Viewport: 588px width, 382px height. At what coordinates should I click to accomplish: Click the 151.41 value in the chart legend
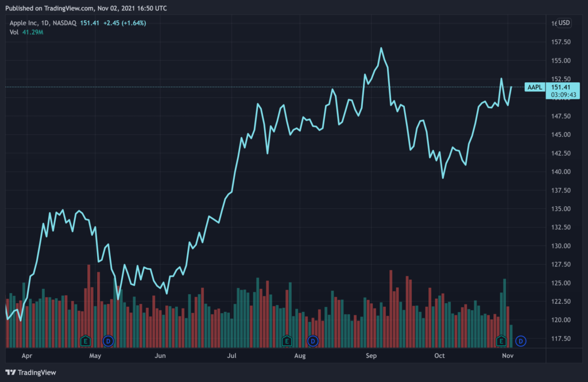coord(90,23)
